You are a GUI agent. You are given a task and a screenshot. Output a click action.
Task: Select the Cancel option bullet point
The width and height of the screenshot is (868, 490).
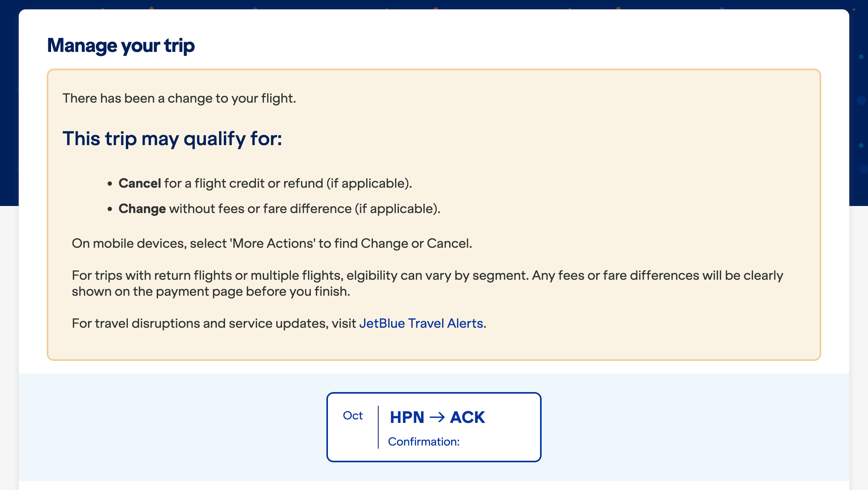(x=110, y=183)
